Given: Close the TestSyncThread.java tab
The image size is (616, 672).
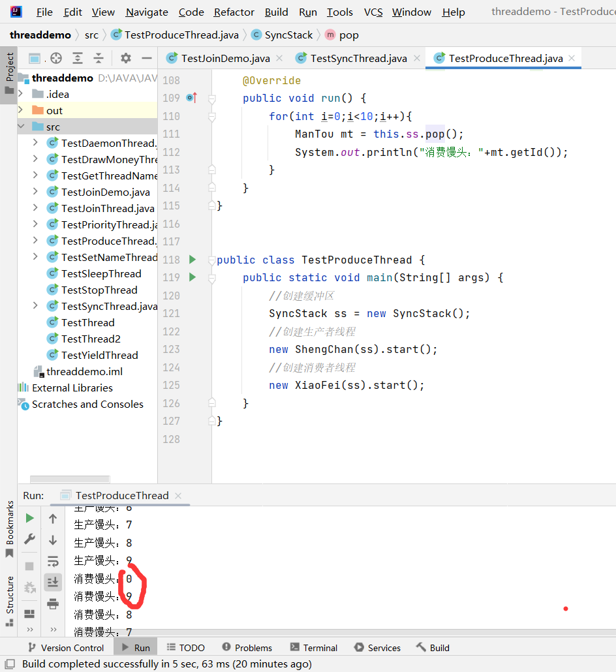Looking at the screenshot, I should pos(417,58).
